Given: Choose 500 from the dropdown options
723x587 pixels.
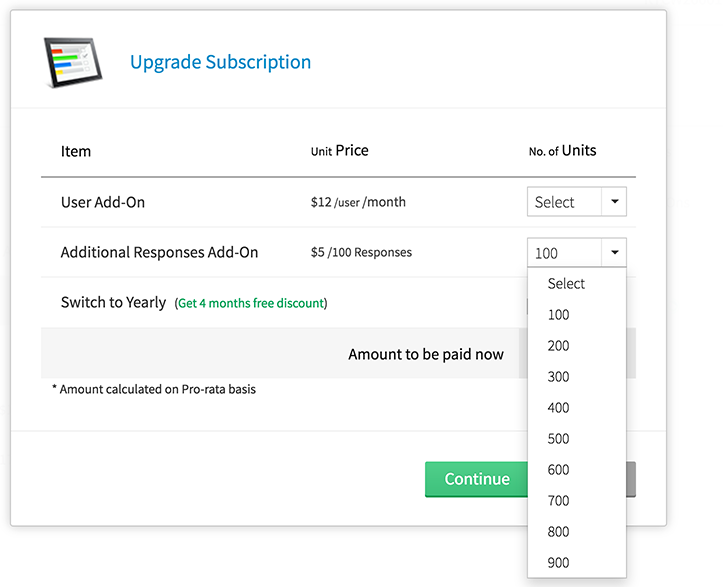Looking at the screenshot, I should pyautogui.click(x=558, y=439).
